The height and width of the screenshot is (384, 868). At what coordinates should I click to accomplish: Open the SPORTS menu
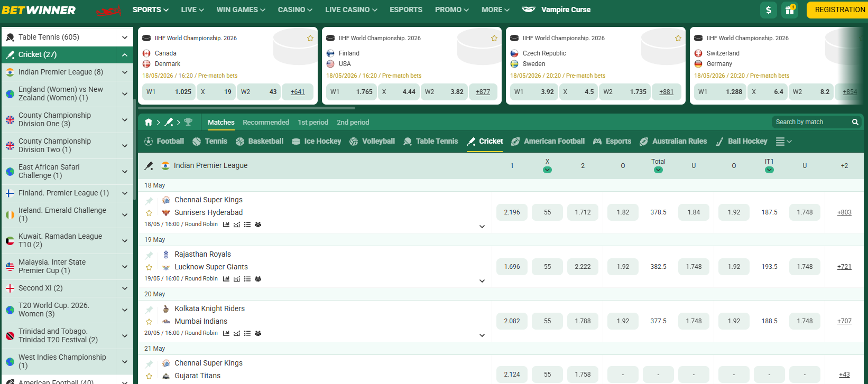click(150, 10)
